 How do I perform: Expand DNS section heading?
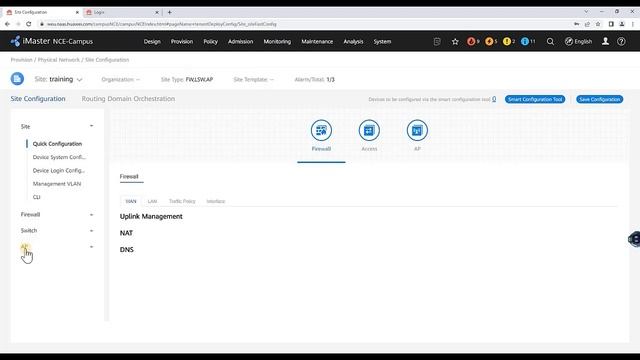pos(127,250)
